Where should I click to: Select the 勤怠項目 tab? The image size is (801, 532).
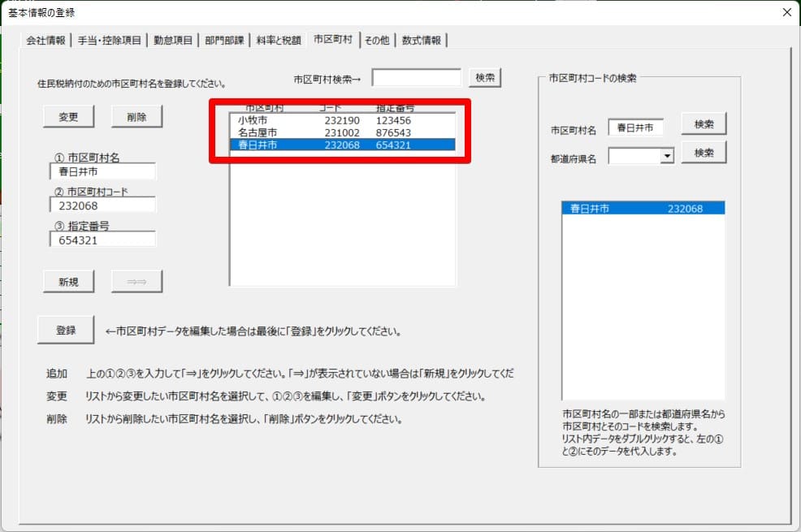(173, 40)
